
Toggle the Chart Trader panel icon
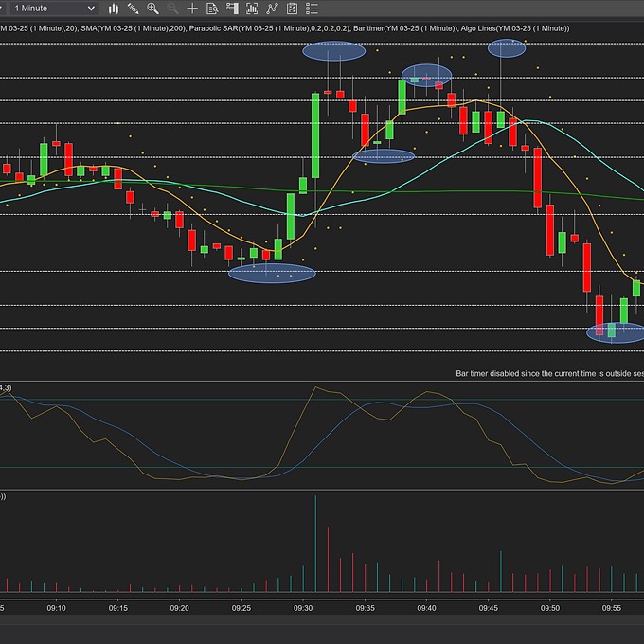(x=232, y=9)
